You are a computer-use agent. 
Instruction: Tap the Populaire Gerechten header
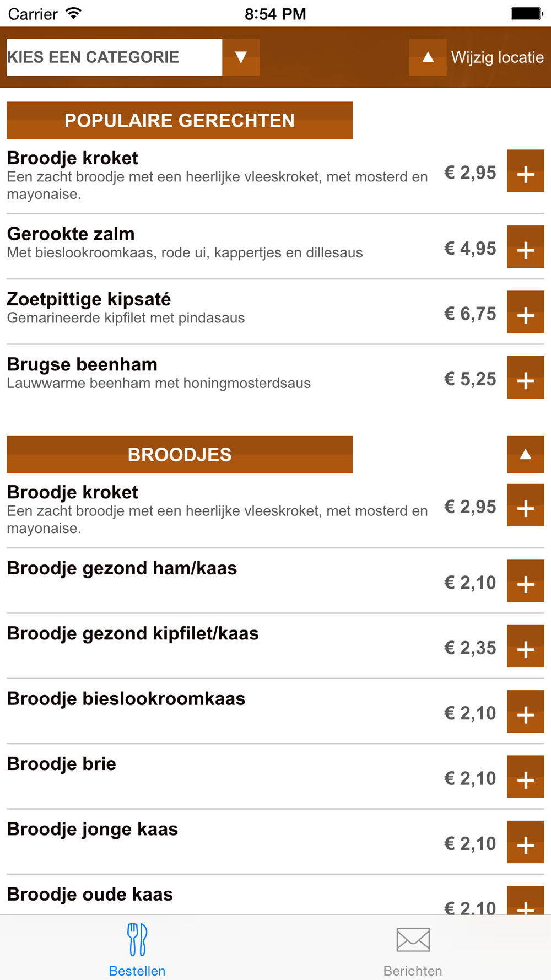[180, 120]
